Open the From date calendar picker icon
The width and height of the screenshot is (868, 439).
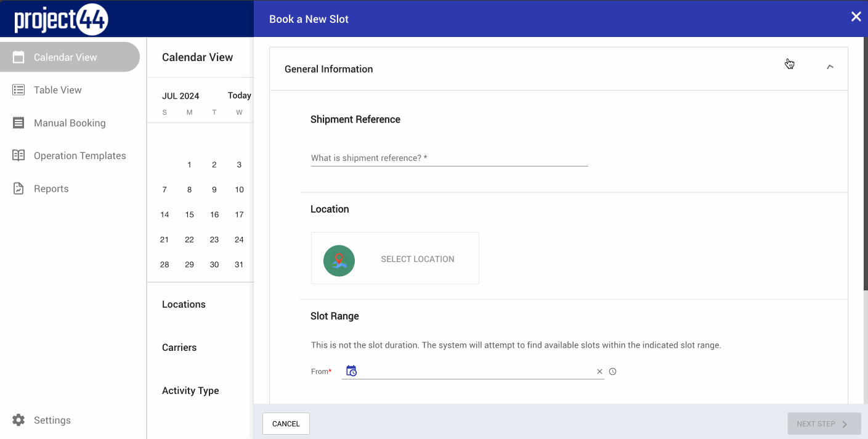point(351,371)
